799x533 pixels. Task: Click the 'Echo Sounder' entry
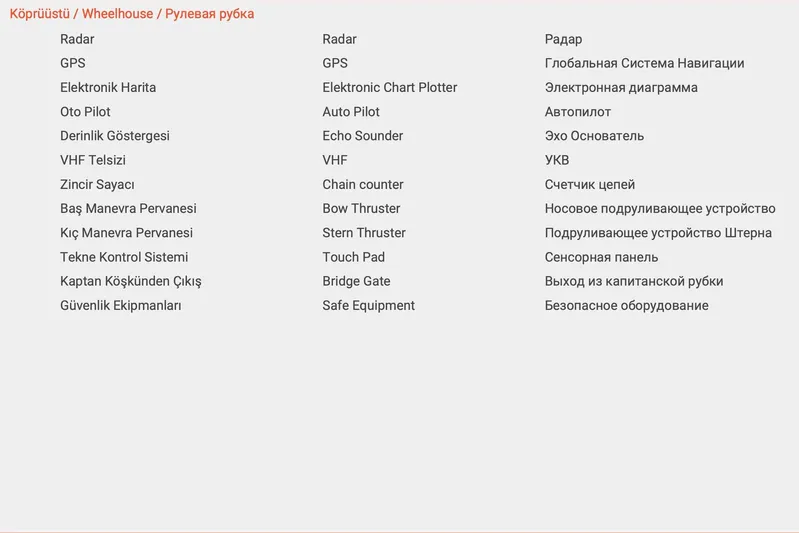pos(362,136)
